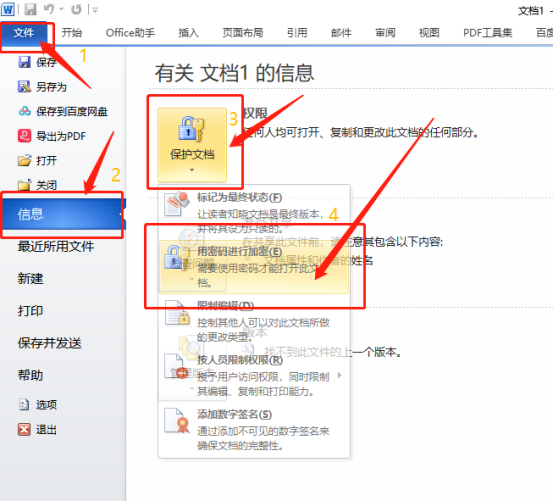554x501 pixels.
Task: Click the 另存为 icon in sidebar
Action: pos(24,87)
